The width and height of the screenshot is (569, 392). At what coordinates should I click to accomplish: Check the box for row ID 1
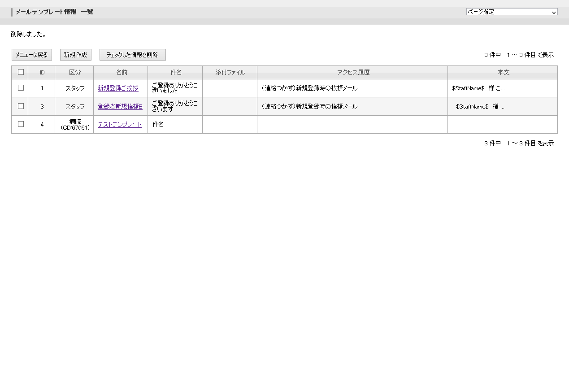(21, 88)
